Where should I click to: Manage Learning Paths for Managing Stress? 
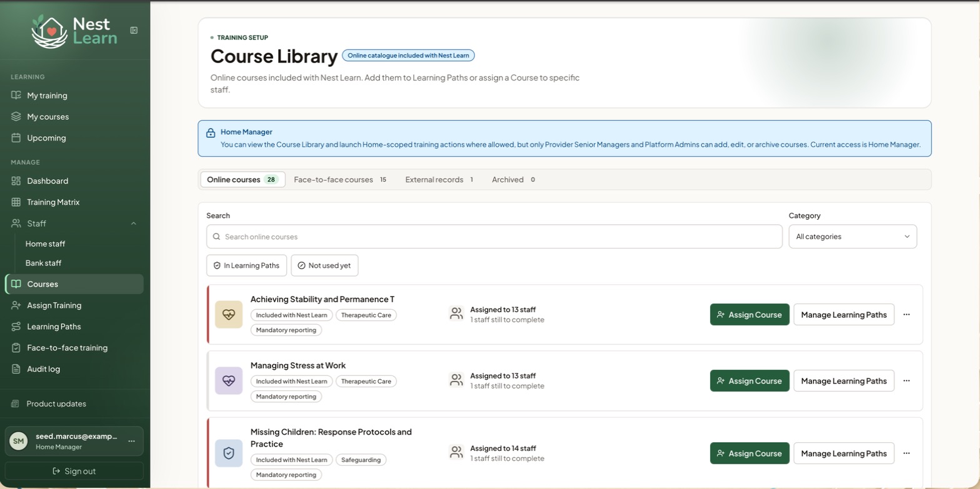pos(844,381)
